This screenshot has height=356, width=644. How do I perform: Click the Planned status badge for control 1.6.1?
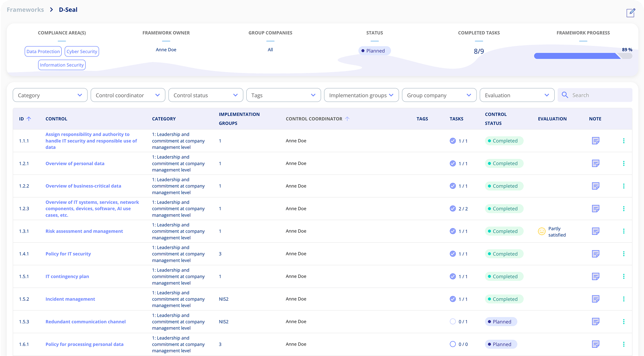coord(501,344)
